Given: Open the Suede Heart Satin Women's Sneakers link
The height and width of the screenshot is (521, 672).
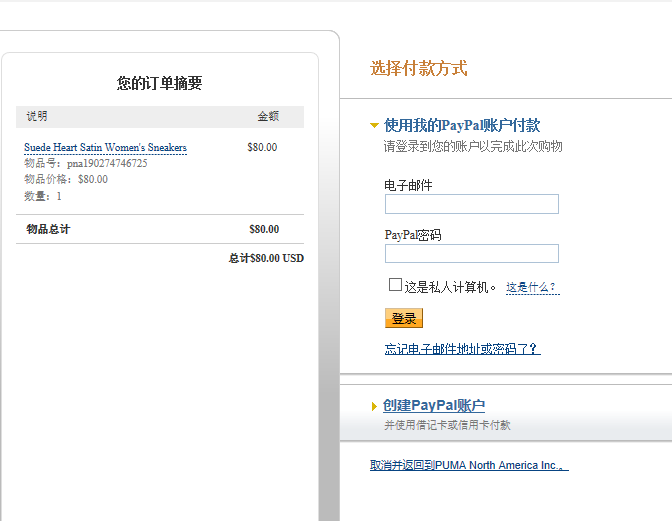Looking at the screenshot, I should pyautogui.click(x=105, y=147).
